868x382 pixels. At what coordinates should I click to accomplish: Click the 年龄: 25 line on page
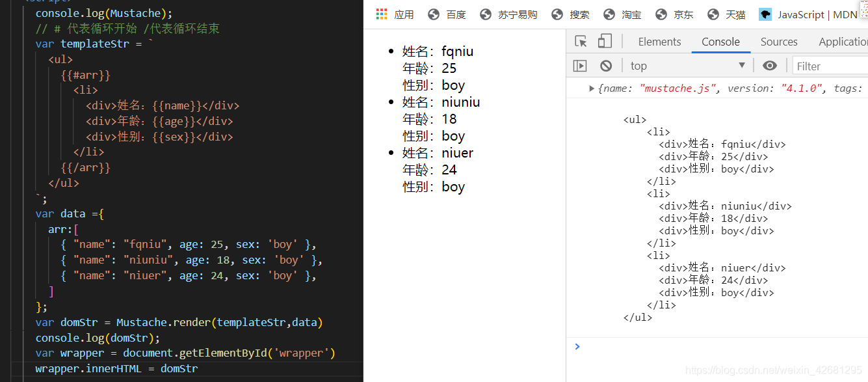click(429, 68)
